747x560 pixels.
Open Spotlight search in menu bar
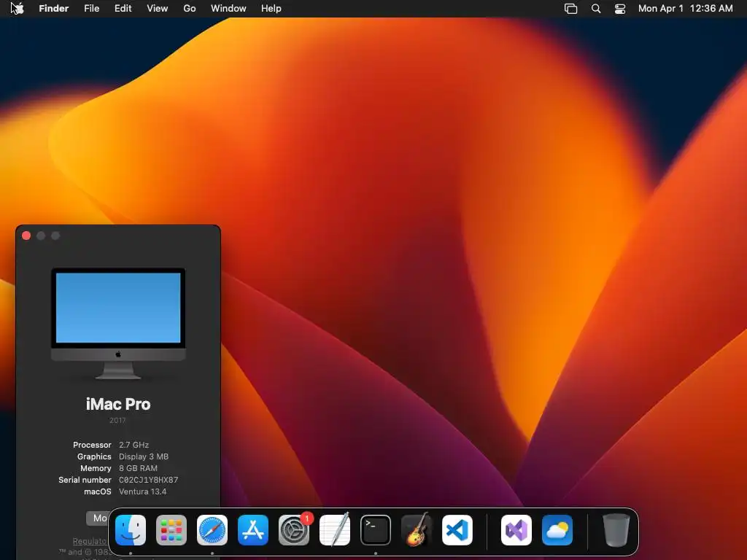click(x=596, y=9)
